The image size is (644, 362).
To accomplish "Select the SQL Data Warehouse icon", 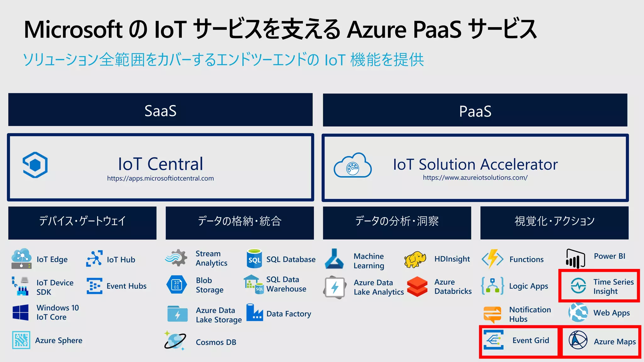I will coord(253,284).
